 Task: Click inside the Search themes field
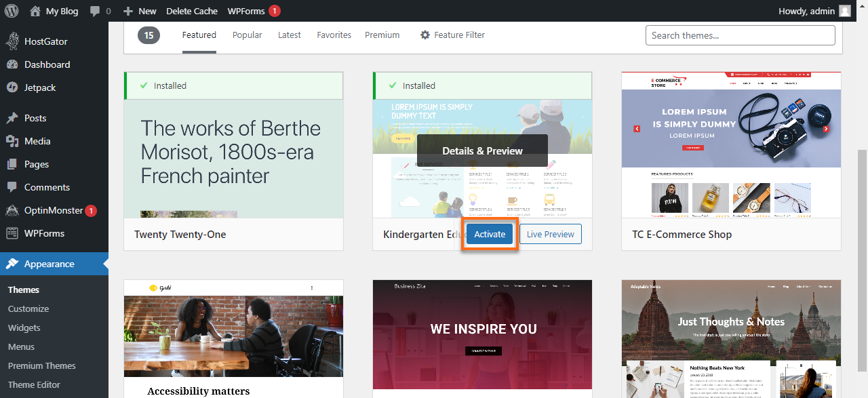coord(740,35)
